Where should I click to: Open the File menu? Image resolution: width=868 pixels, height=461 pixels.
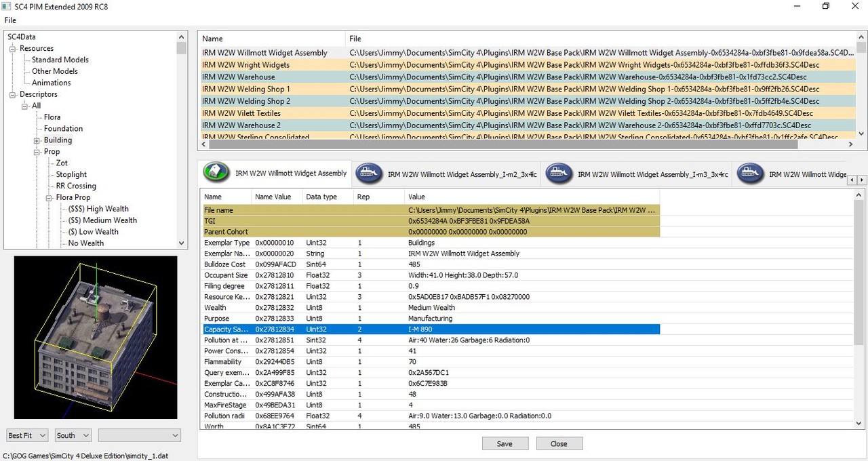tap(10, 20)
